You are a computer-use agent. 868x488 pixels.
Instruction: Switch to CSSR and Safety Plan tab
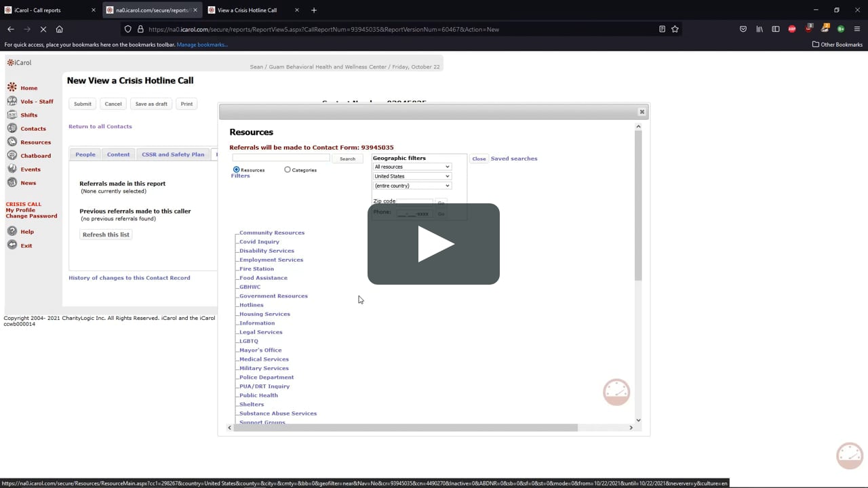173,155
